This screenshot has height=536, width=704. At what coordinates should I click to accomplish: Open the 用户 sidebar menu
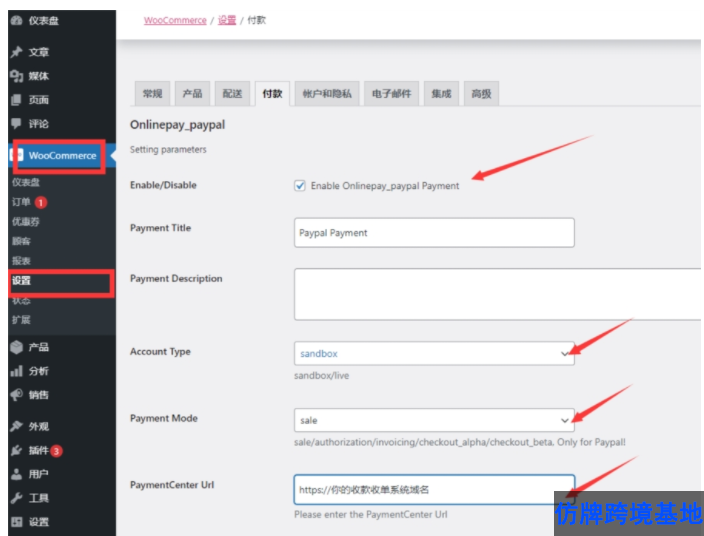[x=39, y=474]
